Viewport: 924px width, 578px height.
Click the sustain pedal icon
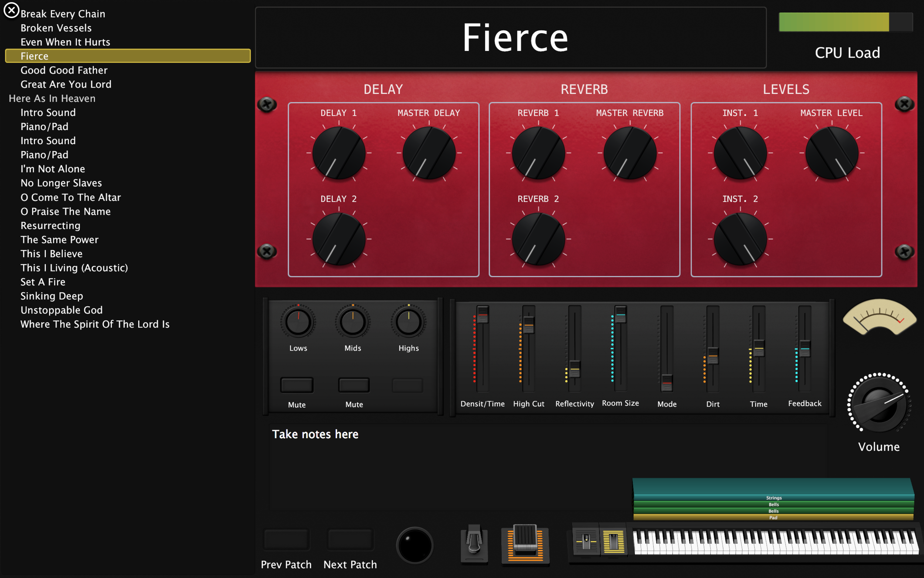click(x=474, y=544)
